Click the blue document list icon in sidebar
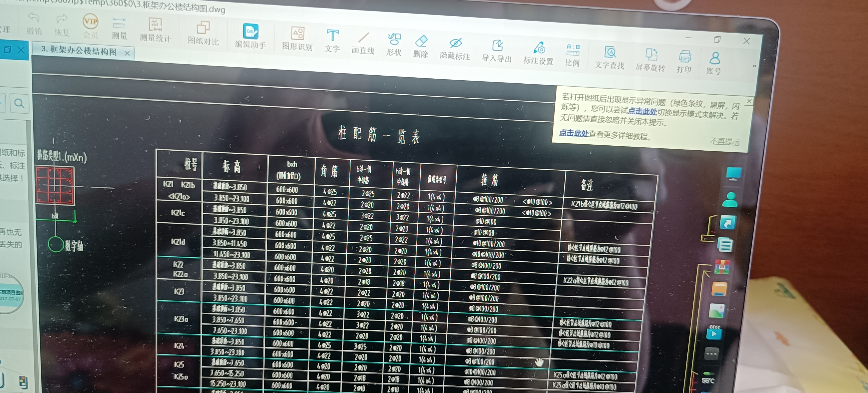This screenshot has height=393, width=868. point(725,245)
